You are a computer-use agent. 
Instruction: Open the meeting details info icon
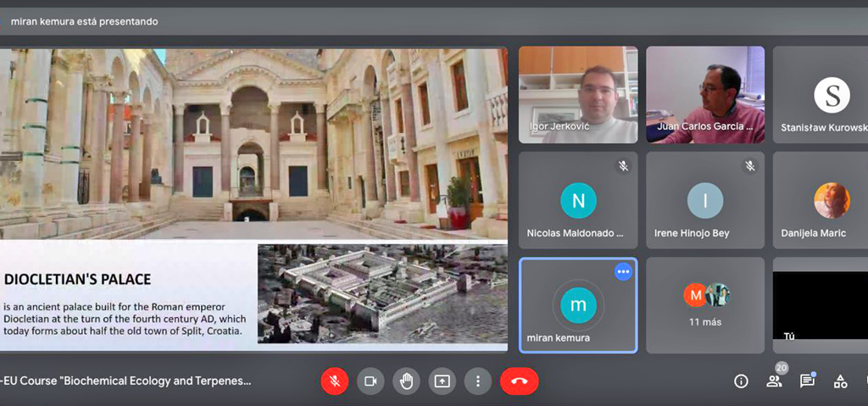click(x=741, y=381)
